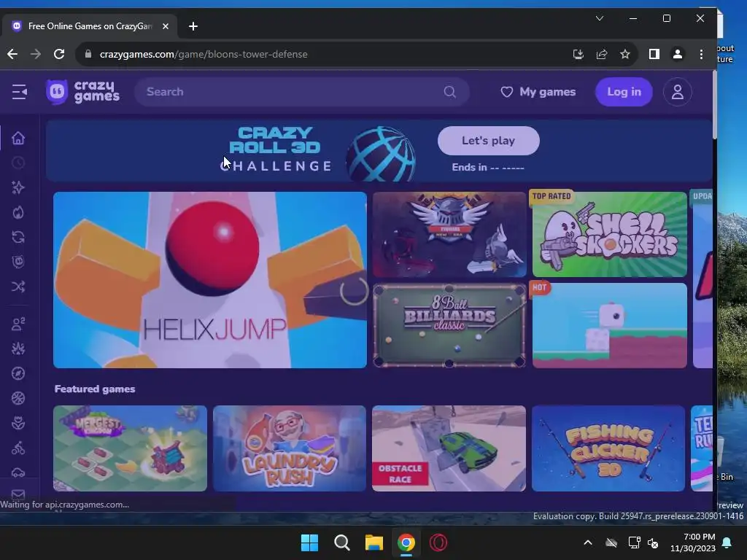Bookmark this tab with the star icon
The height and width of the screenshot is (560, 747).
(x=625, y=54)
